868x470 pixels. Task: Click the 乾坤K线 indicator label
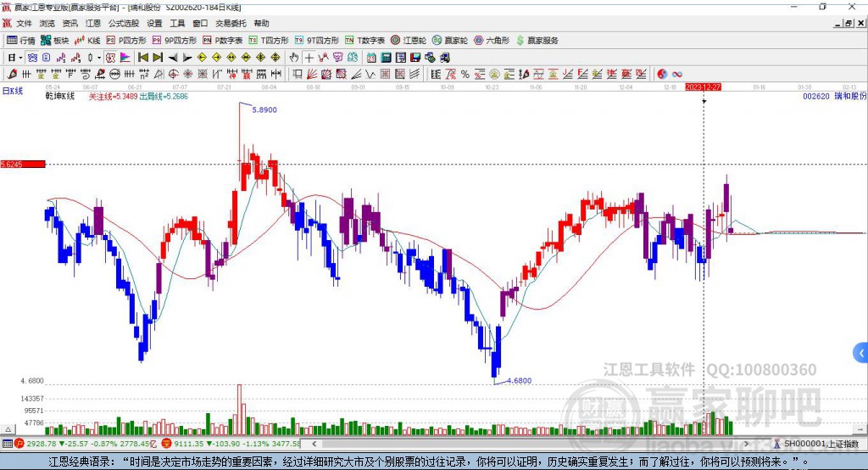click(x=60, y=97)
